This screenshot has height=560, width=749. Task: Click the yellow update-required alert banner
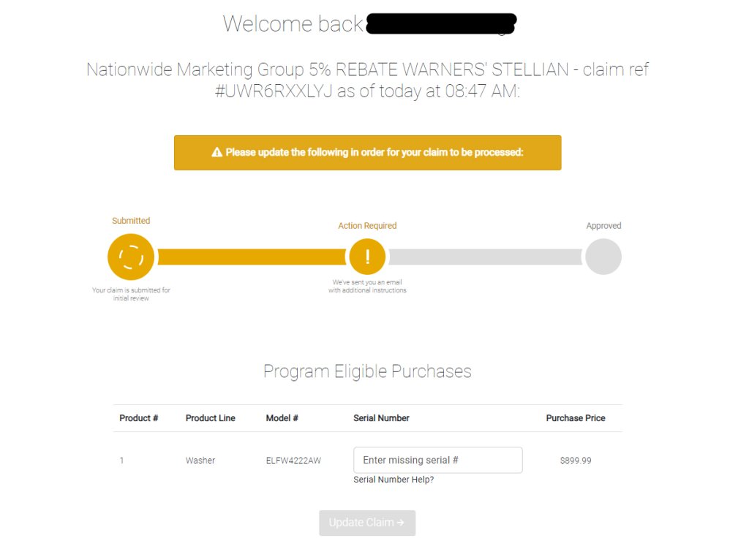(x=368, y=153)
